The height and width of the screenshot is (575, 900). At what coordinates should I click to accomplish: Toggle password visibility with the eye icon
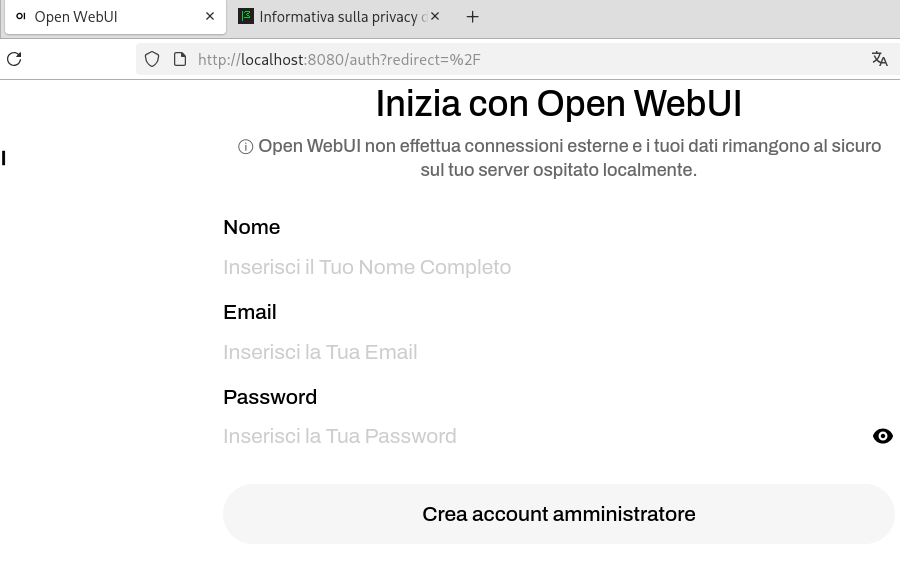coord(882,436)
